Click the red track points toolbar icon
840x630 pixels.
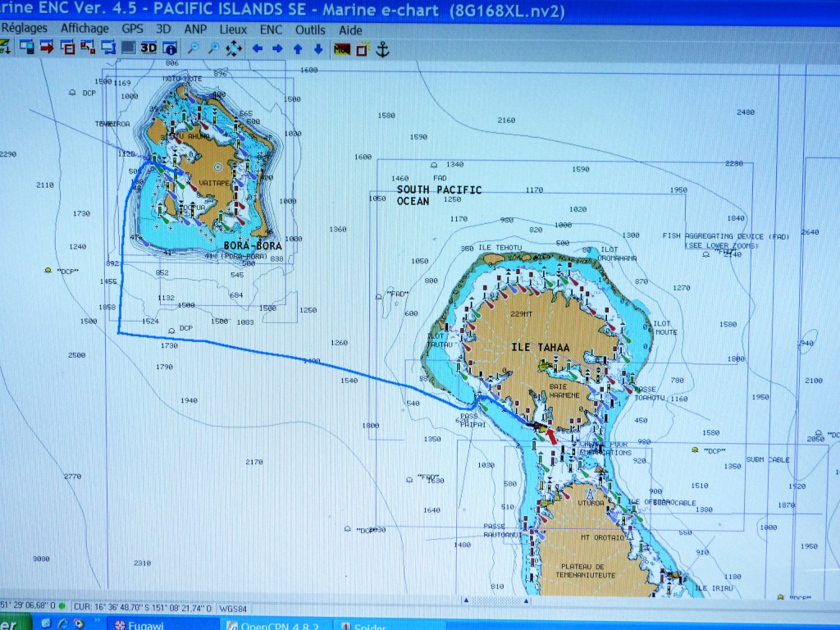[87, 47]
